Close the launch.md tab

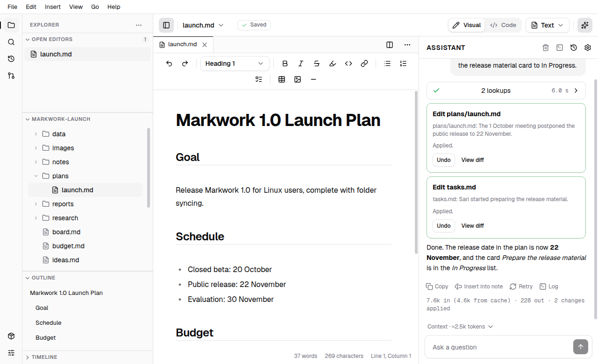205,45
